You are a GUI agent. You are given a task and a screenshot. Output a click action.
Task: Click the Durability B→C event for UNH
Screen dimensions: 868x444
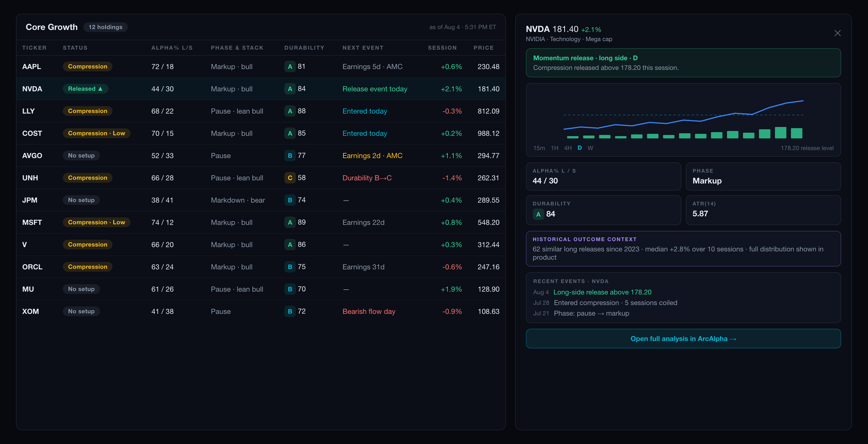[367, 178]
